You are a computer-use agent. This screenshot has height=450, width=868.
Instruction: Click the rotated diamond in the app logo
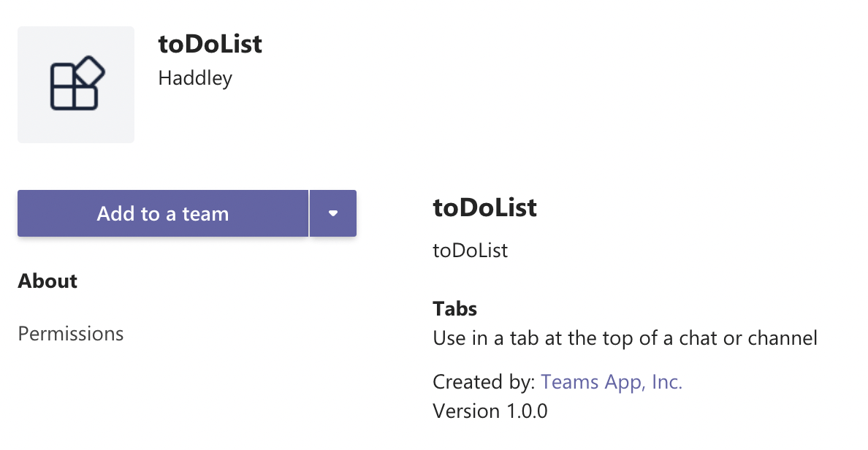tap(91, 71)
